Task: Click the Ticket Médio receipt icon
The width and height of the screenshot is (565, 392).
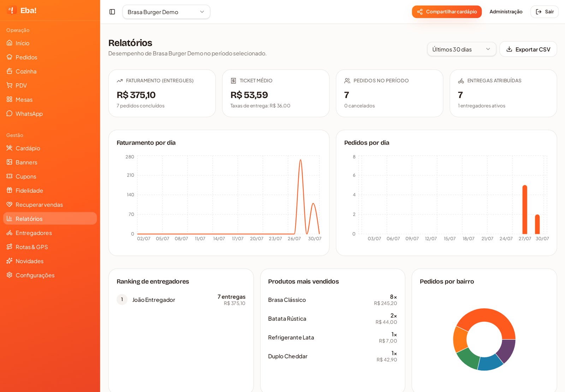Action: point(233,80)
